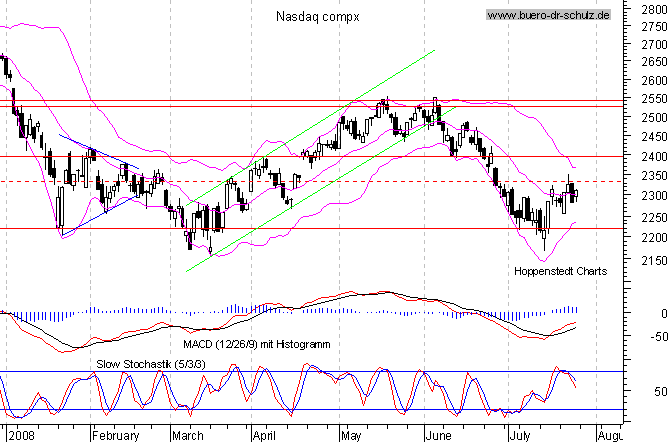Click the 'Slow Stochastik (5/3/3)' label
Screen dimensions: 671x442
click(x=151, y=364)
